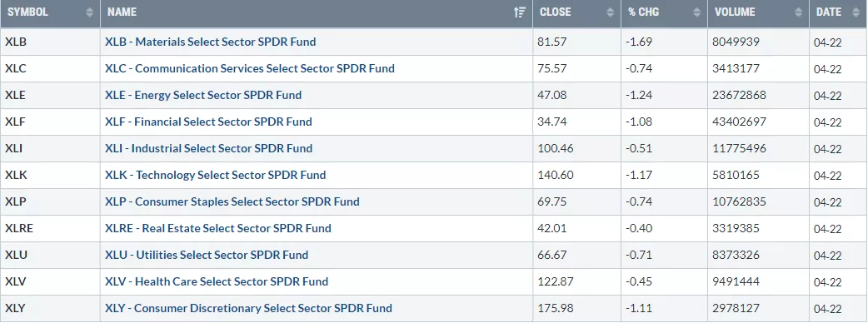Open XLE Energy Select Sector fund link

[203, 95]
